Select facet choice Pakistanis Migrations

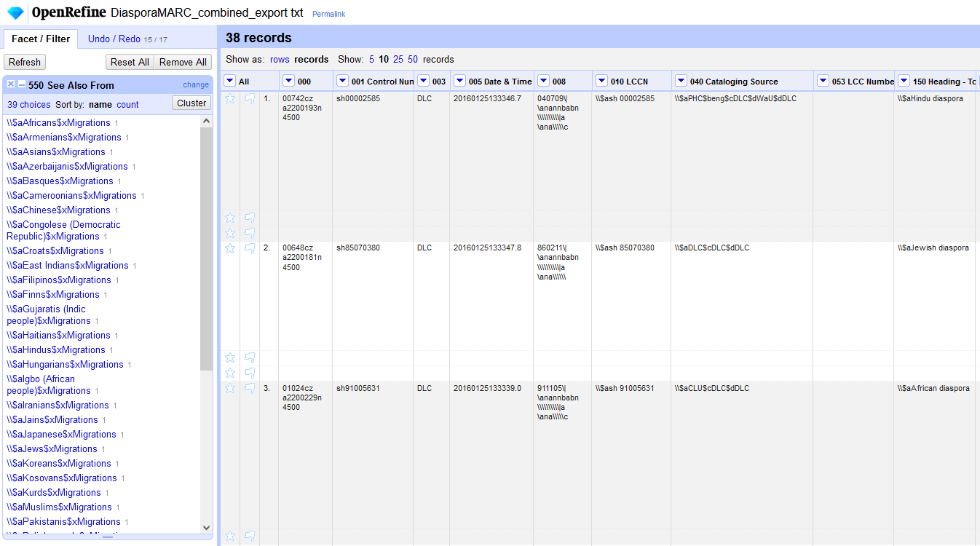(63, 521)
